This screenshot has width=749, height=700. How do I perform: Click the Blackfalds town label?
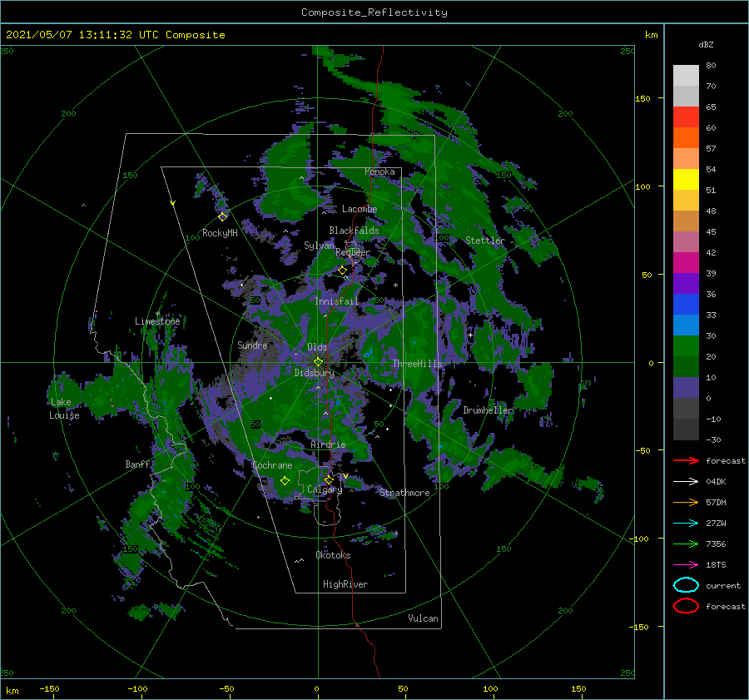[354, 231]
